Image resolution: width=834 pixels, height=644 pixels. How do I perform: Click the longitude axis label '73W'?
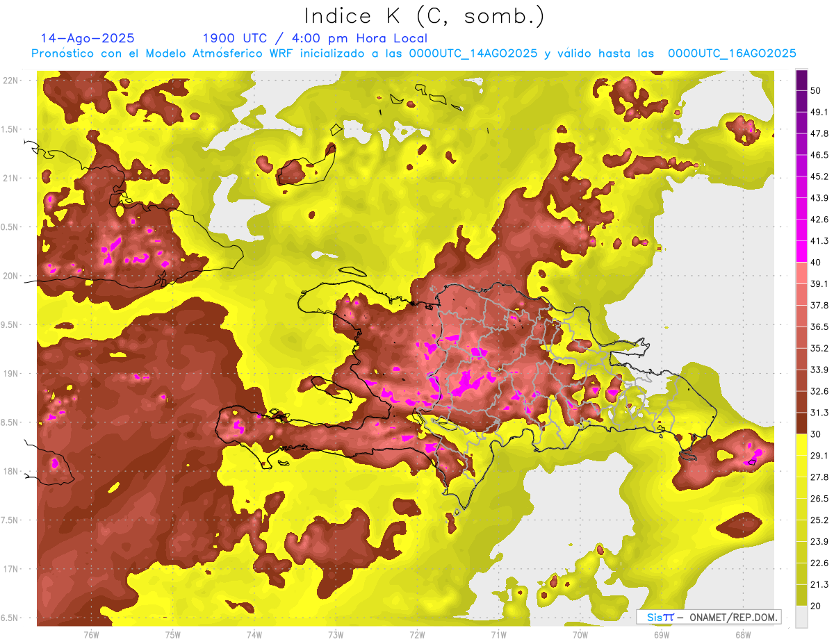tap(336, 635)
